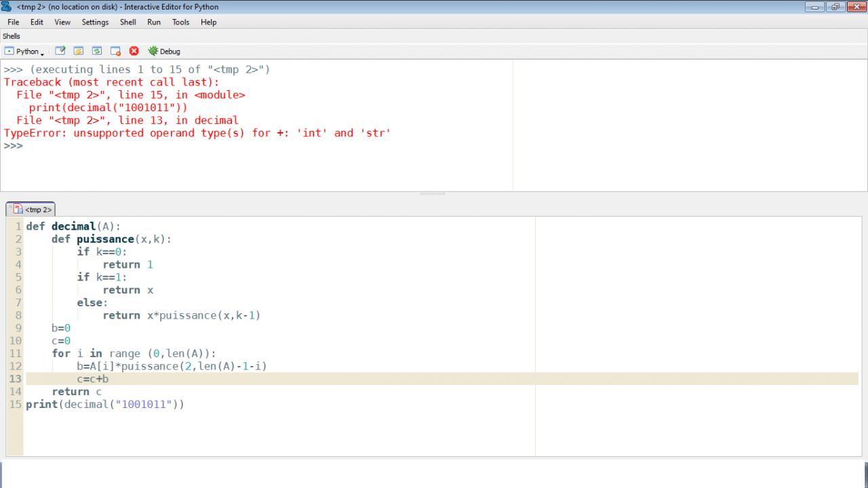Click the 'return x*puissance(x,k-1)' line
Image resolution: width=868 pixels, height=488 pixels.
click(x=182, y=315)
